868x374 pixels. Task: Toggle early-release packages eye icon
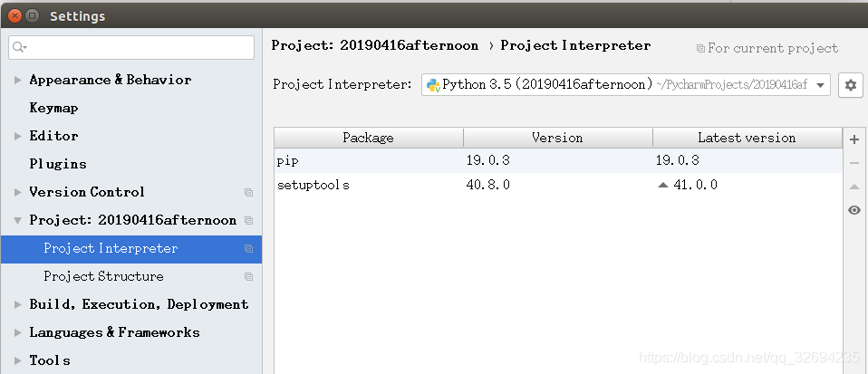coord(854,210)
